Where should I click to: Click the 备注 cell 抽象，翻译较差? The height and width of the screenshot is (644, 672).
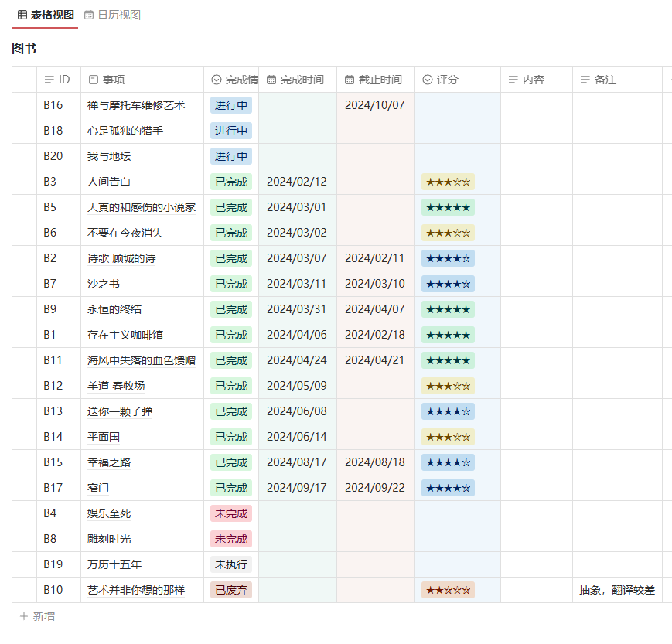(x=616, y=590)
